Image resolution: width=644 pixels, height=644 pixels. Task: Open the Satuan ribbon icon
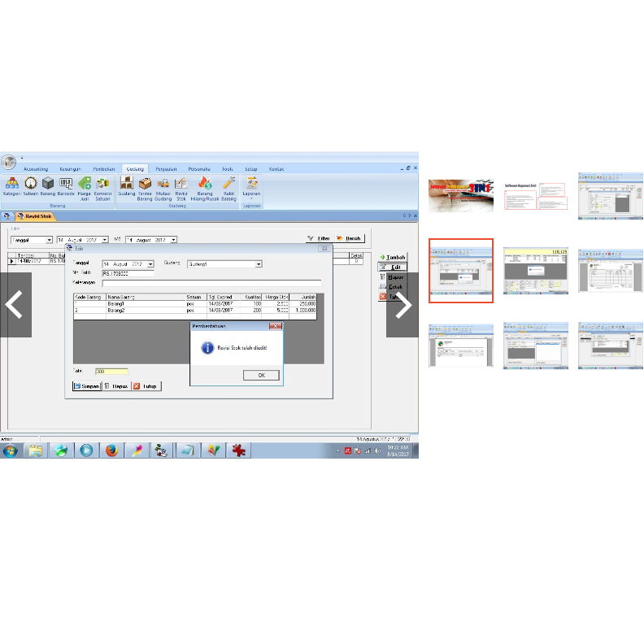tap(30, 186)
